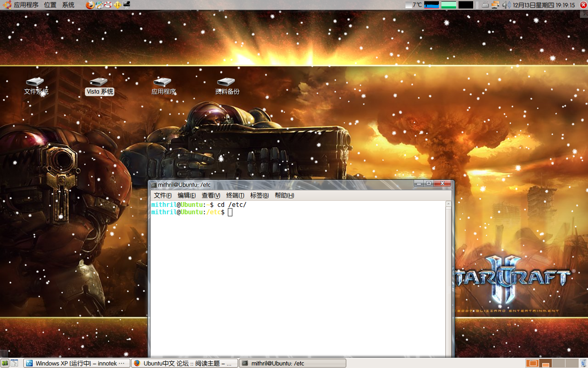Open the terminal 文件(F) menu
The image size is (588, 368).
(163, 195)
